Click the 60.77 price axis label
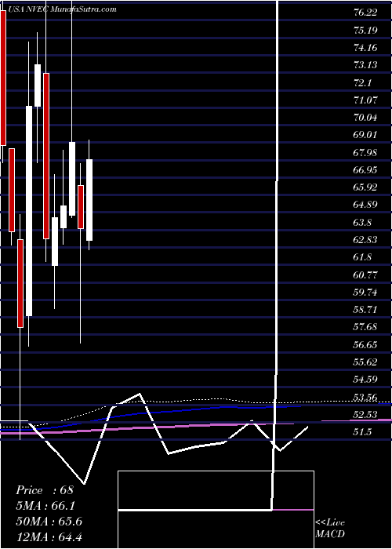 pos(365,274)
